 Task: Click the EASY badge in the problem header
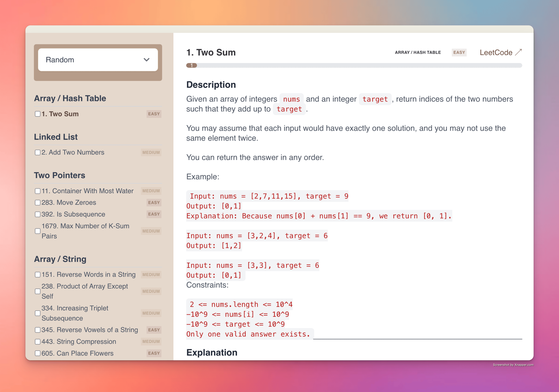(x=459, y=53)
